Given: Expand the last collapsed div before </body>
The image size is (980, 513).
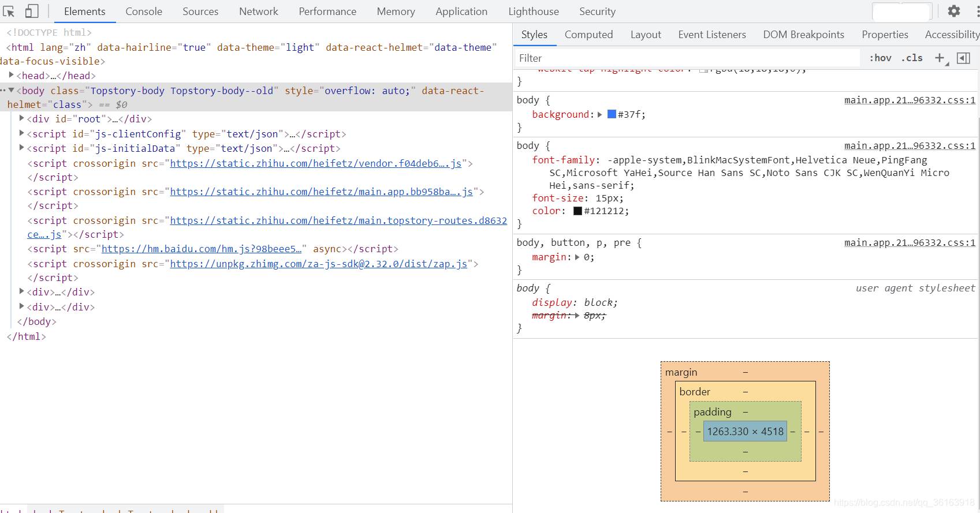Looking at the screenshot, I should (21, 306).
